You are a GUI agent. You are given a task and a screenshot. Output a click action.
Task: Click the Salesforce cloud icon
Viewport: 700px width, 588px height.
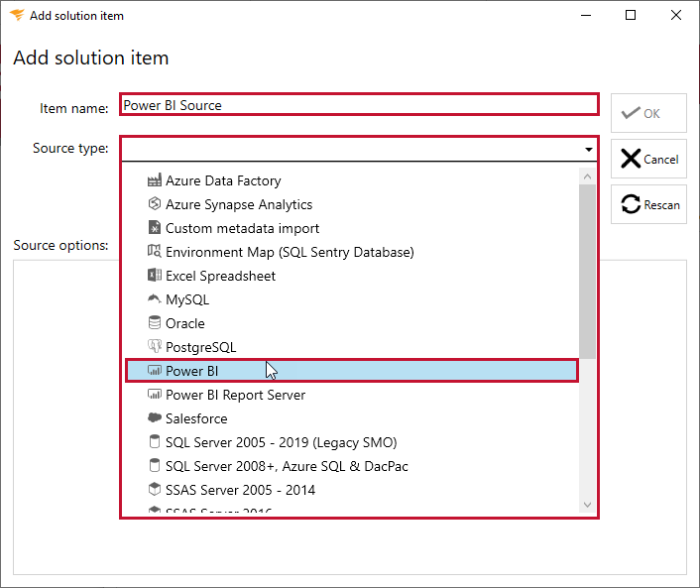pyautogui.click(x=154, y=417)
